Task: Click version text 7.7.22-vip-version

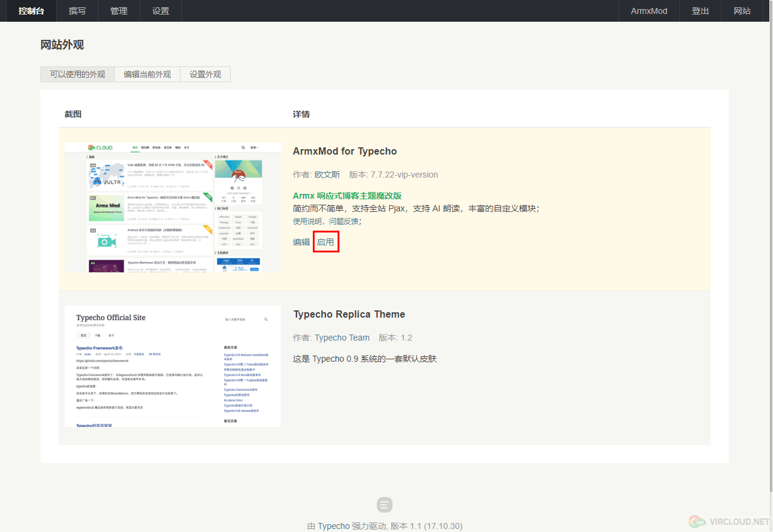Action: 405,175
